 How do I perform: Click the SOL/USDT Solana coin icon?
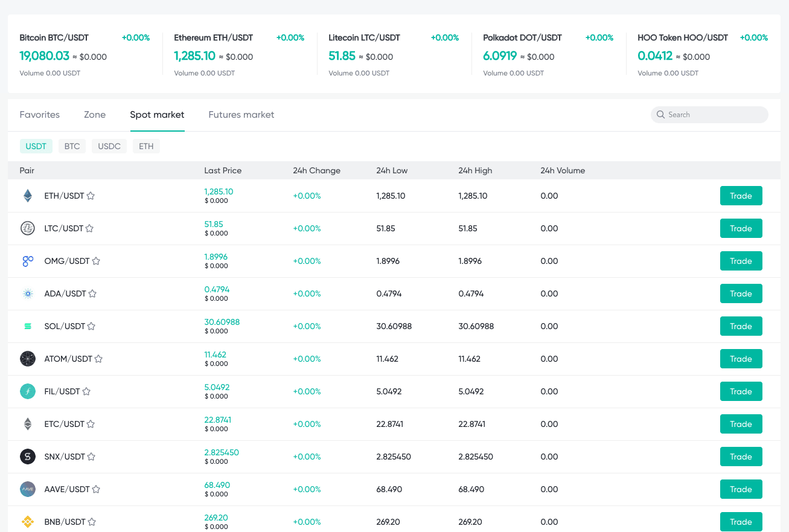pos(28,326)
